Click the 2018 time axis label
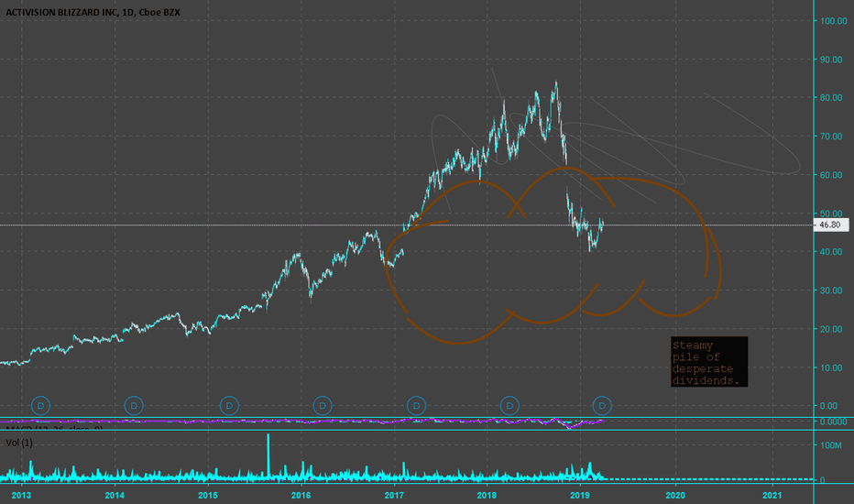854x504 pixels. pos(487,495)
